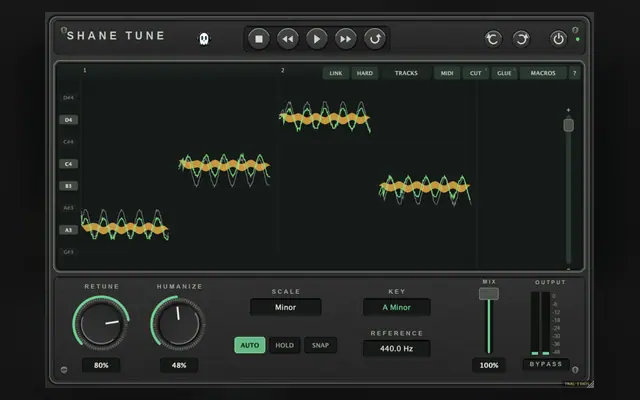This screenshot has width=640, height=400.
Task: Toggle the Loop transport button
Action: click(375, 39)
